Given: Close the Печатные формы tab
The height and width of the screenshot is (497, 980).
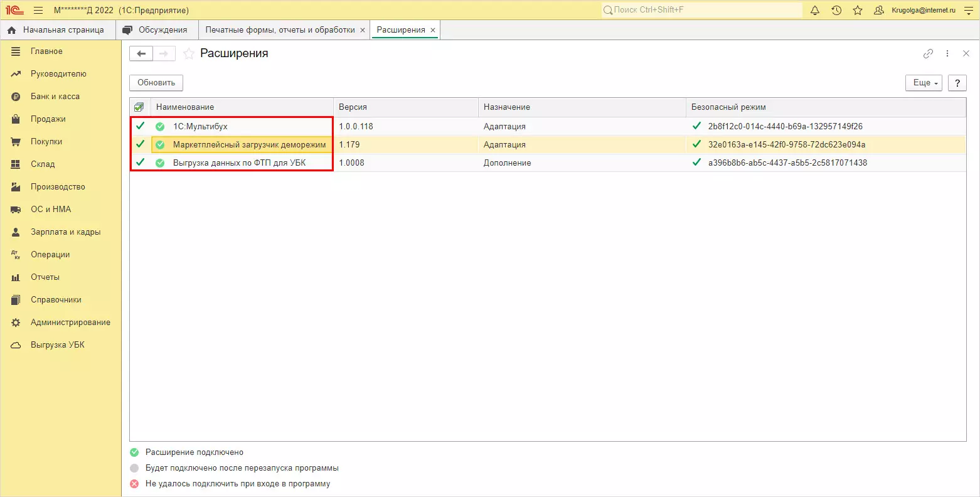Looking at the screenshot, I should (363, 30).
